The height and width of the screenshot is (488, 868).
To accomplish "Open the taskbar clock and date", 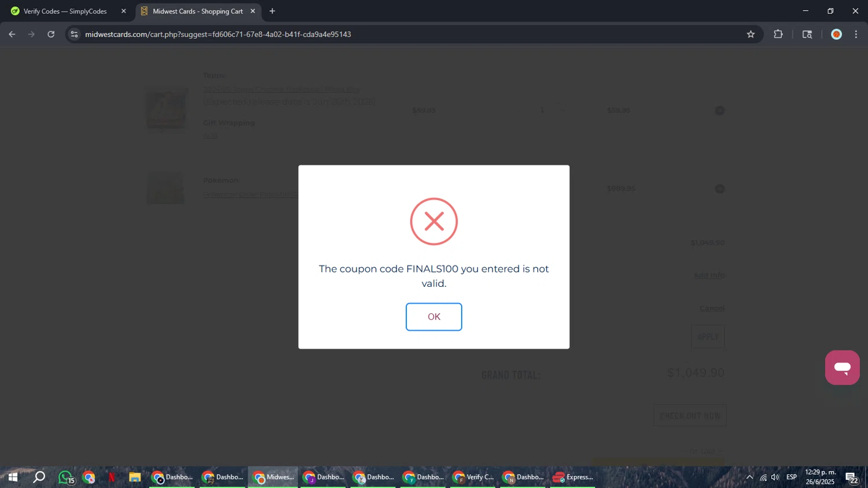I will click(x=821, y=477).
